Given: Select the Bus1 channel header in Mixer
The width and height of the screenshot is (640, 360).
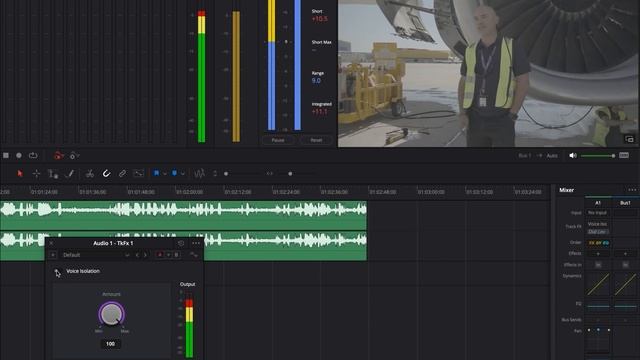Looking at the screenshot, I should tap(625, 203).
